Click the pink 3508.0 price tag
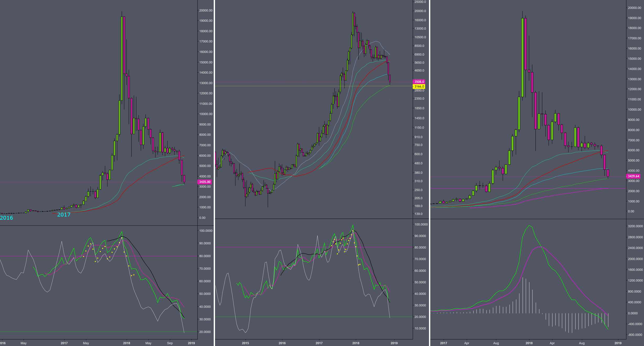The height and width of the screenshot is (346, 644). (x=419, y=82)
